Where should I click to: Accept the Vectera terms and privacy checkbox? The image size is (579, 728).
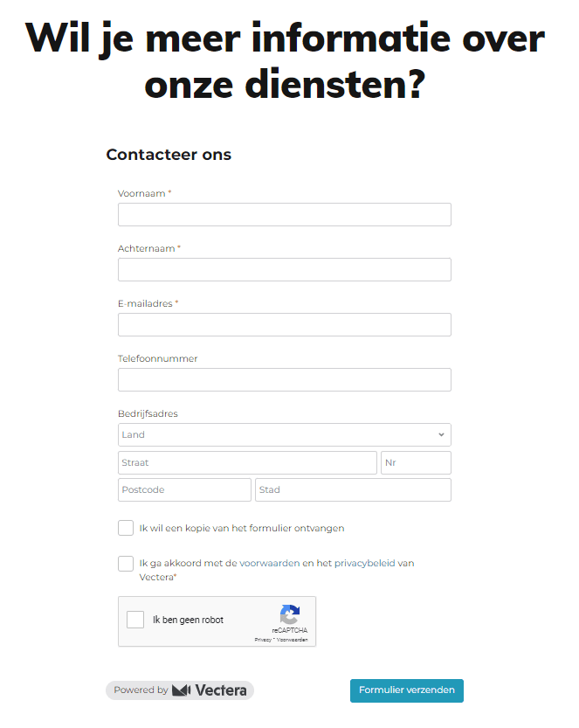click(x=126, y=564)
